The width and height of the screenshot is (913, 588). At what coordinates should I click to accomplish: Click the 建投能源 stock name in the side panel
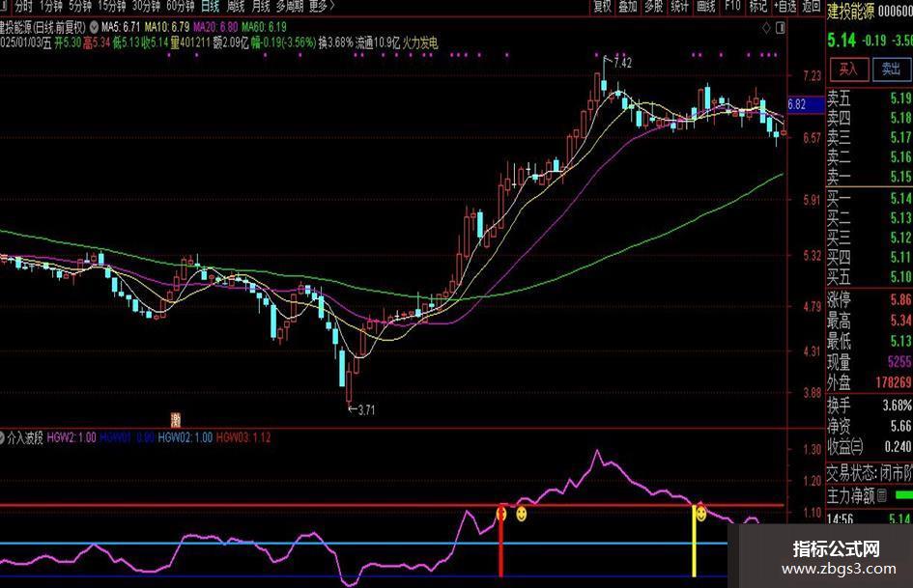851,11
